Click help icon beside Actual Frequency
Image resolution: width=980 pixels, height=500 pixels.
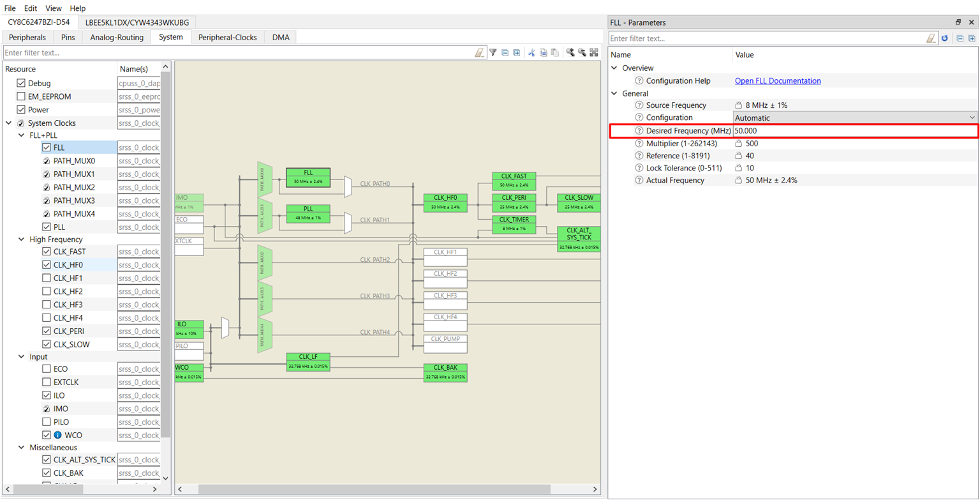click(x=639, y=180)
